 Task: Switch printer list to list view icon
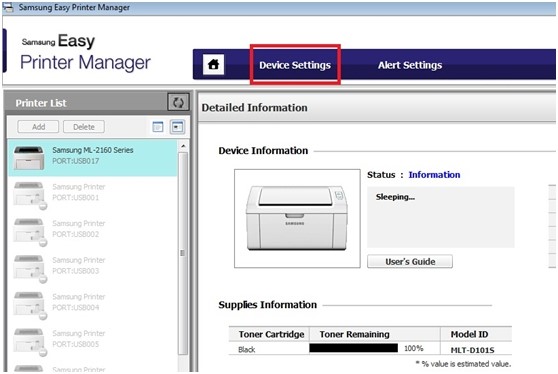pyautogui.click(x=158, y=127)
